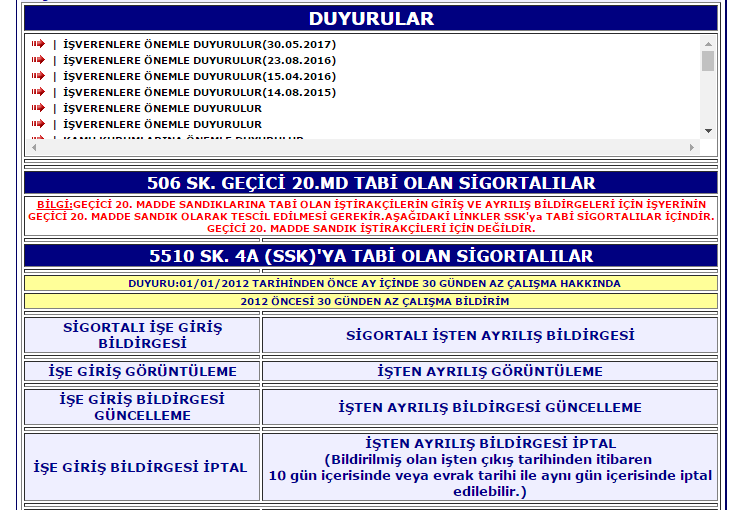Image resolution: width=756 pixels, height=510 pixels.
Task: Click the scroll-up arrow of the announcements list
Action: 707,43
